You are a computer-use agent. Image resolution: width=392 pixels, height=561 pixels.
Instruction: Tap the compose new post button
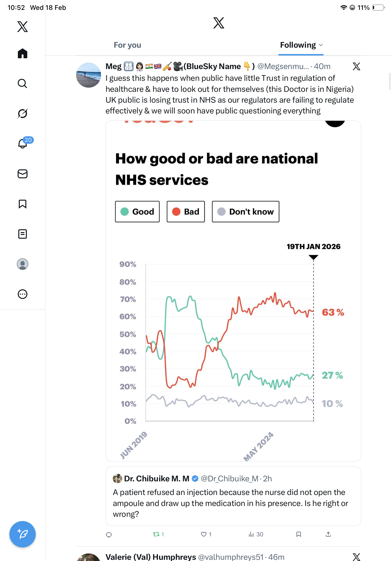pyautogui.click(x=23, y=534)
